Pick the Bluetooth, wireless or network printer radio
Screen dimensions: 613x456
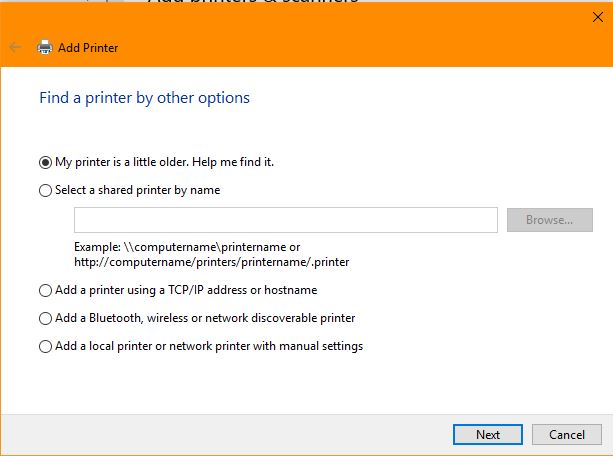[45, 318]
